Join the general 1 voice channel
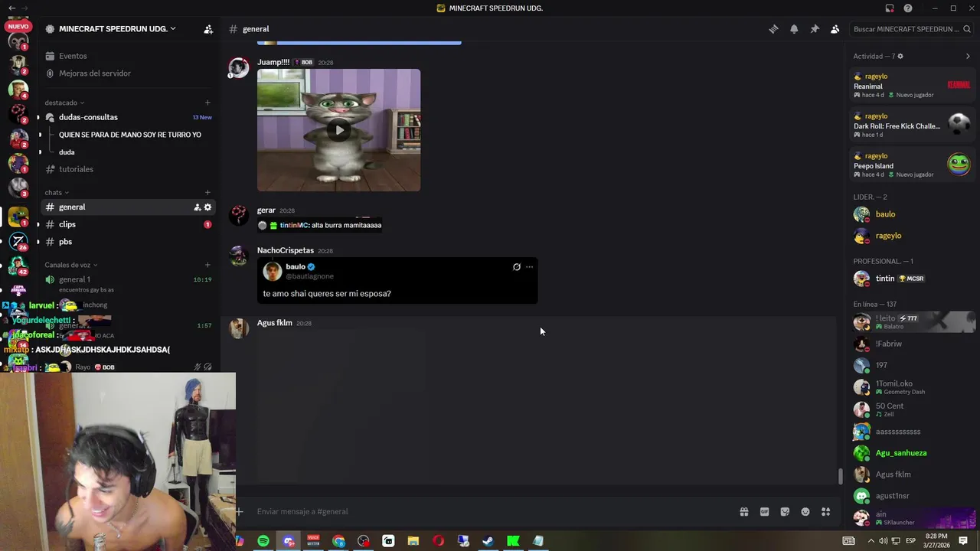The image size is (980, 551). (74, 279)
